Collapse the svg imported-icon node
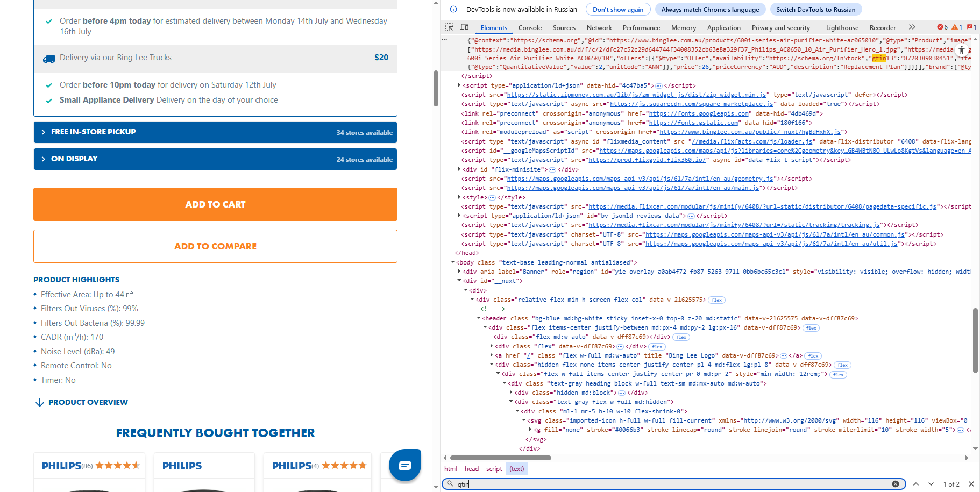 pyautogui.click(x=524, y=420)
